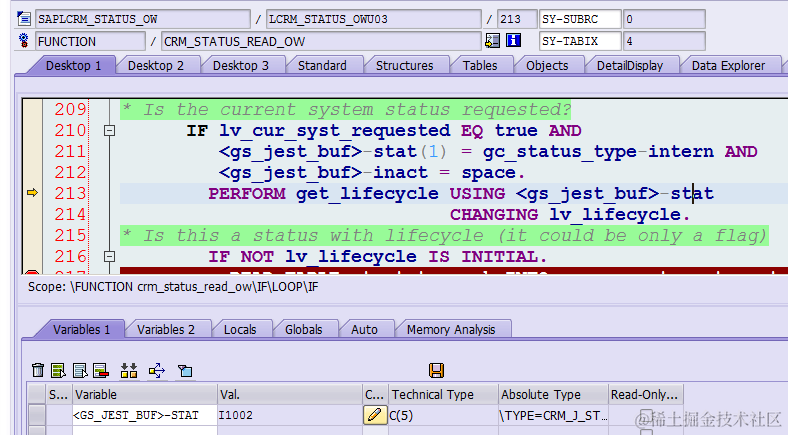Click the SY-TABIX field
The width and height of the screenshot is (788, 435).
click(x=580, y=41)
